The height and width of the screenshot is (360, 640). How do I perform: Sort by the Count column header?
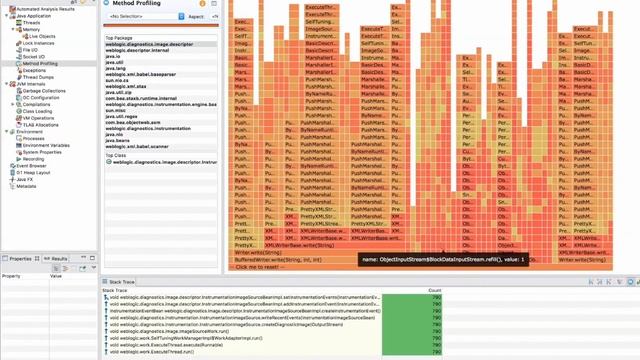[x=435, y=290]
